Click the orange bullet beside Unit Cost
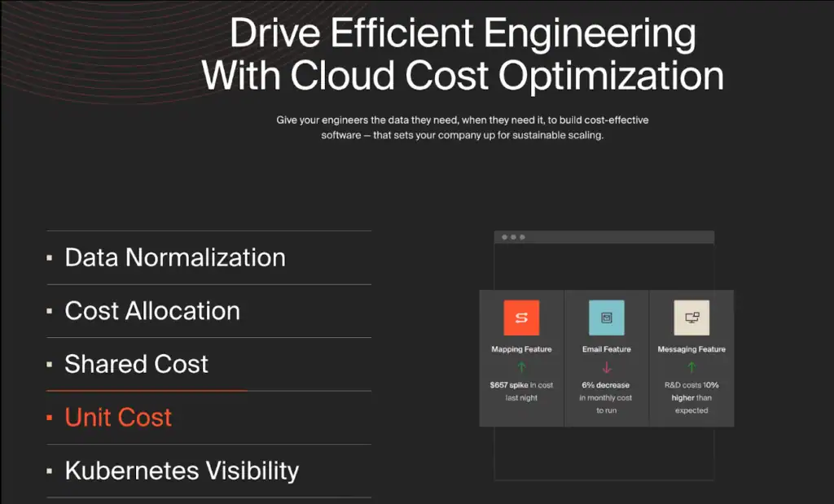 (x=50, y=418)
